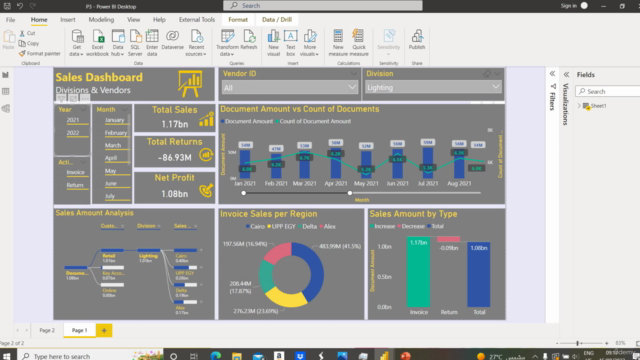Image resolution: width=640 pixels, height=360 pixels.
Task: Open the Recent sources list
Action: 196,43
